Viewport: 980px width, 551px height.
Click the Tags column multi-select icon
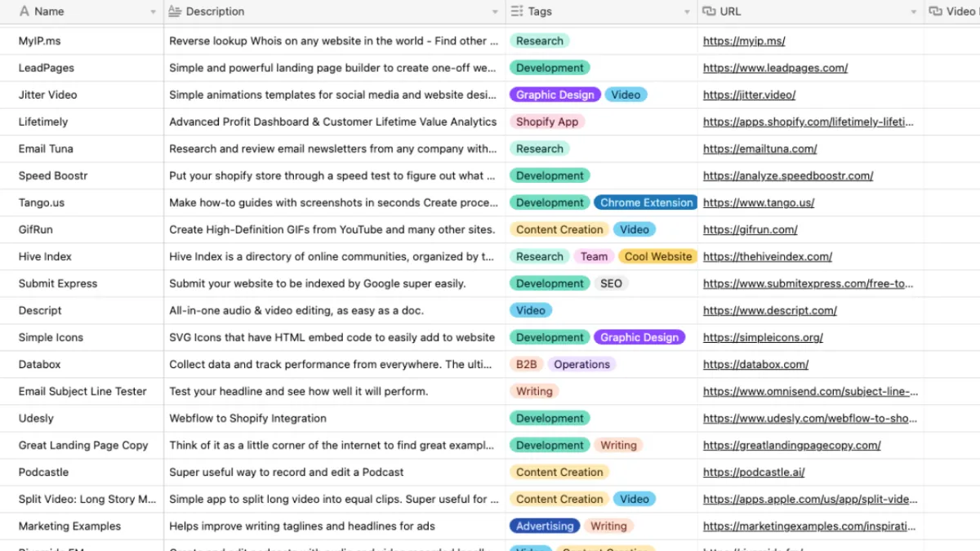coord(517,11)
